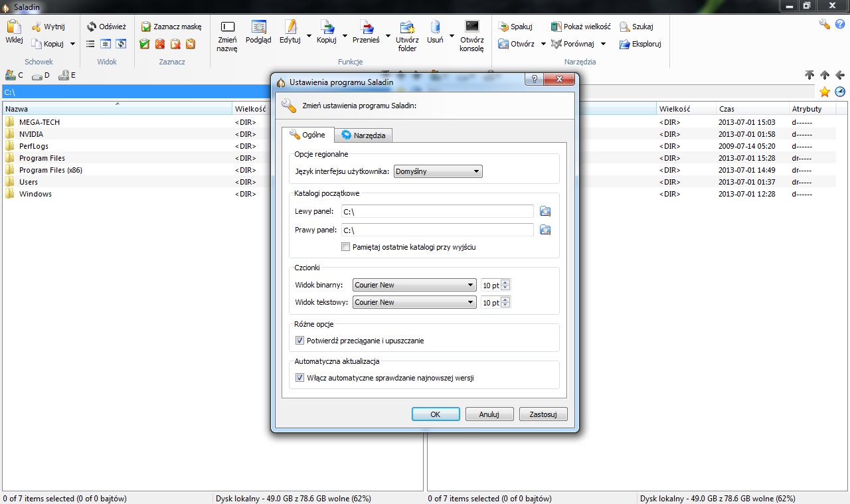Screen dimensions: 850x504
Task: Switch to list view icon in Widok group
Action: pos(91,44)
